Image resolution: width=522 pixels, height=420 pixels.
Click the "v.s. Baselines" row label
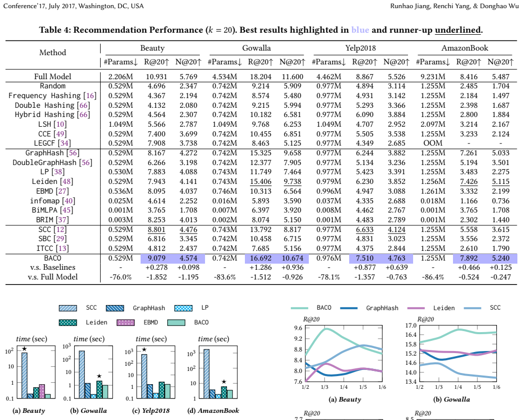click(x=53, y=268)
